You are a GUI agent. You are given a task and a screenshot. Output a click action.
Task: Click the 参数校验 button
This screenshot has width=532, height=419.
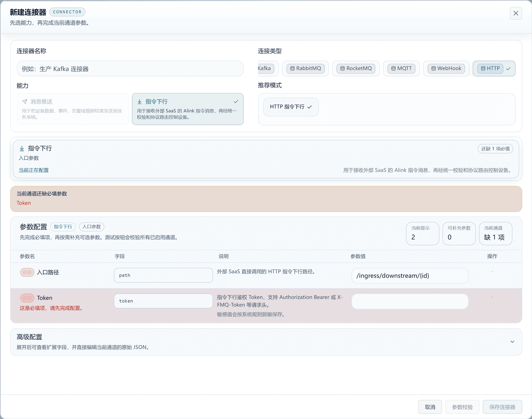click(x=462, y=407)
